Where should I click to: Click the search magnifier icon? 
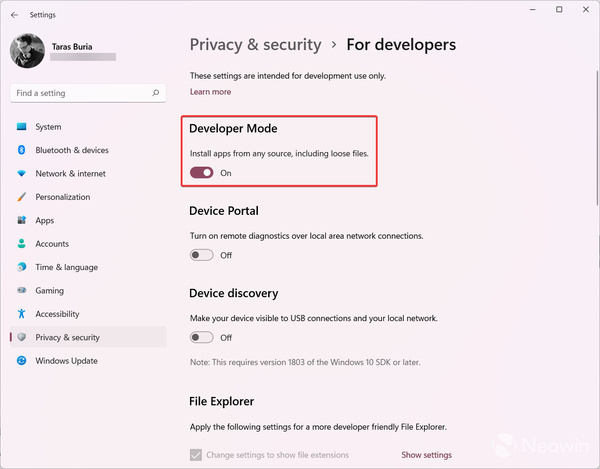click(x=155, y=93)
